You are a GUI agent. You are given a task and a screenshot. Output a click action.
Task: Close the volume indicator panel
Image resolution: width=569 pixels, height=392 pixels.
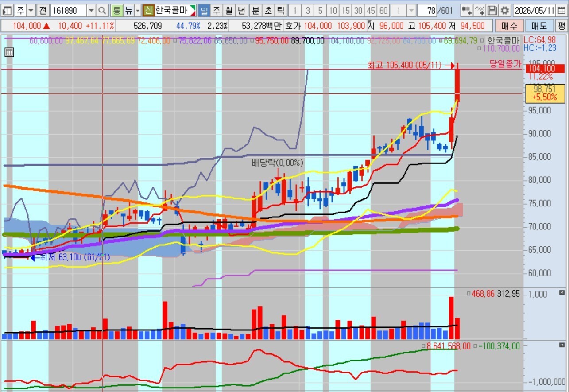[x=562, y=292]
